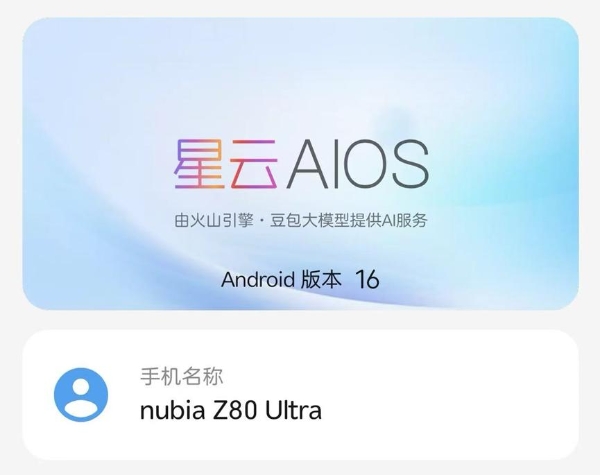The image size is (600, 475).
Task: Click the word Ultra in the phone name
Action: tap(293, 411)
